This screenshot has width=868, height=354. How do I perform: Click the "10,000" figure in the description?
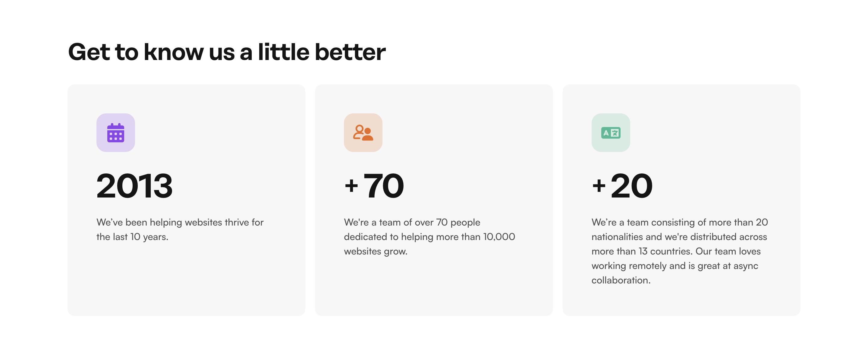(499, 237)
